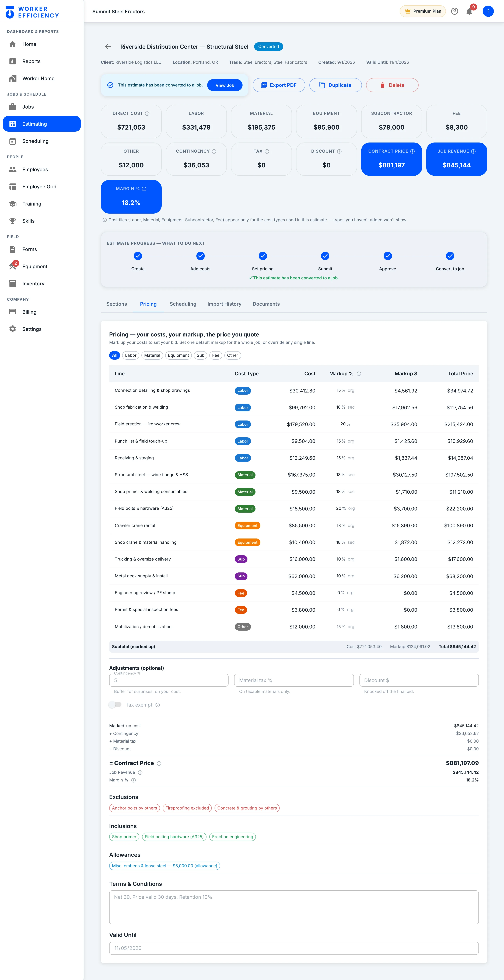Click the Export PDF button
This screenshot has width=504, height=980.
click(279, 85)
